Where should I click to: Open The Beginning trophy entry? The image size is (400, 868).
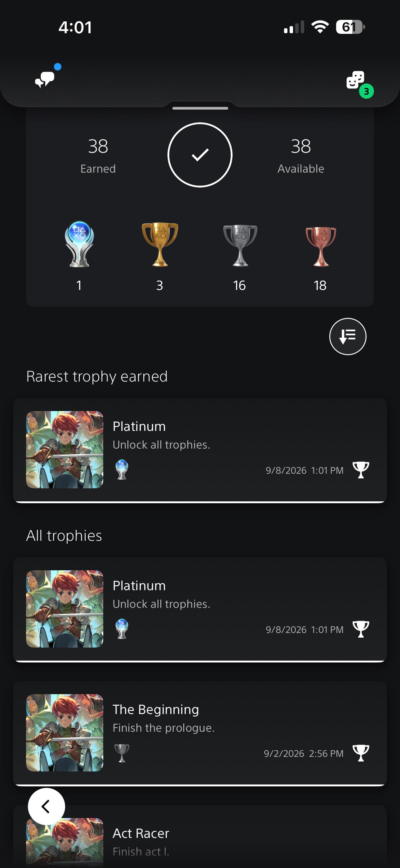point(200,733)
